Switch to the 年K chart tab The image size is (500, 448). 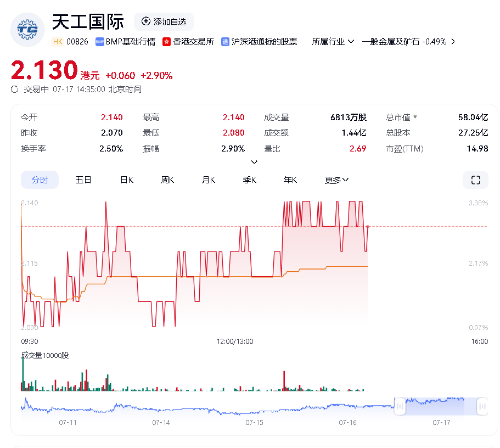[290, 180]
